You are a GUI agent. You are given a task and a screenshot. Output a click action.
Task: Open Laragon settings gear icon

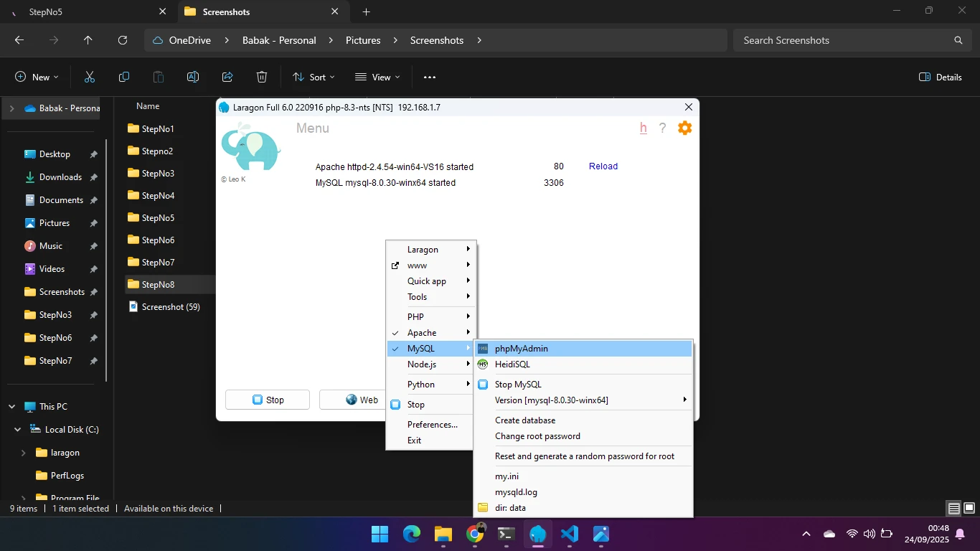684,128
